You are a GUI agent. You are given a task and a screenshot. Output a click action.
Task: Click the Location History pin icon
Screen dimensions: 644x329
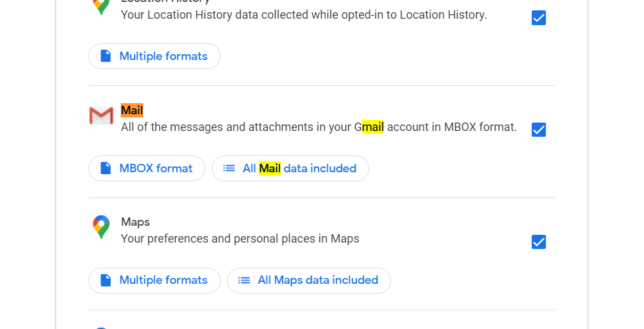click(x=101, y=5)
